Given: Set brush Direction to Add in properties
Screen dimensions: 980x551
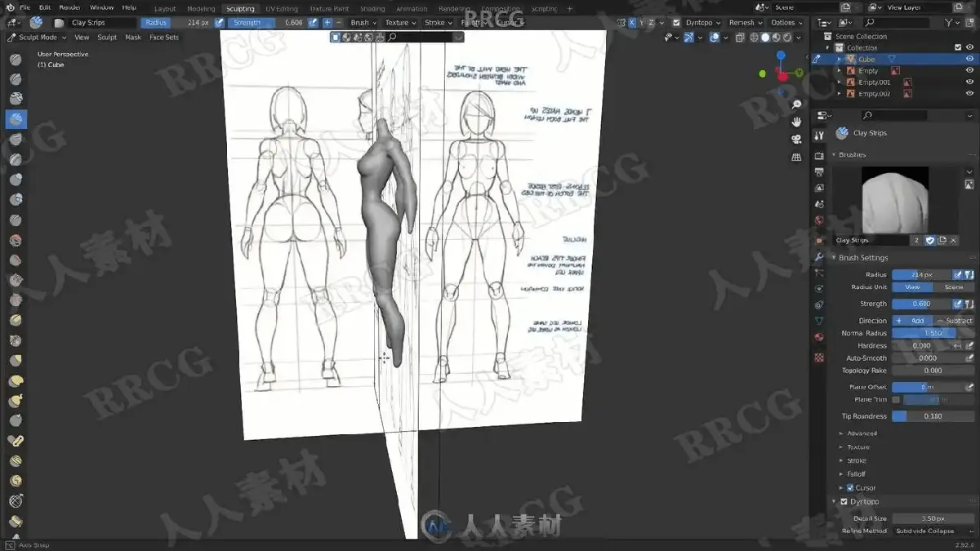Looking at the screenshot, I should [912, 321].
